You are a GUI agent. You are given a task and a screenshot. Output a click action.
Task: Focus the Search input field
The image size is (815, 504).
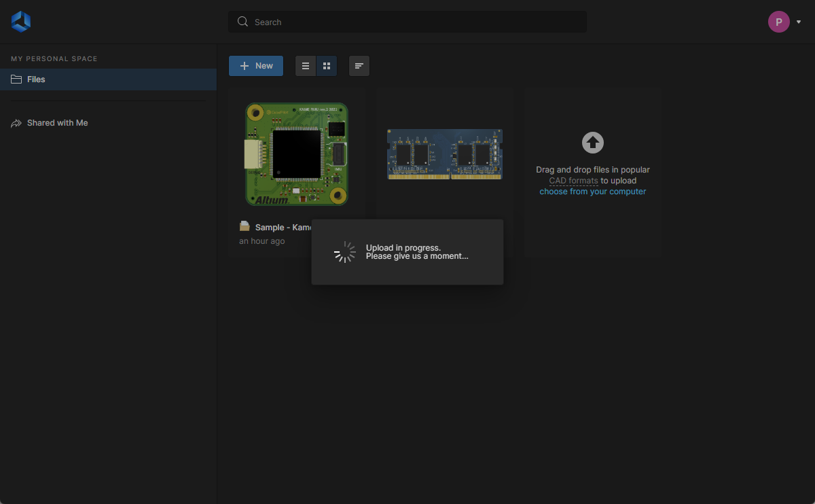(407, 22)
